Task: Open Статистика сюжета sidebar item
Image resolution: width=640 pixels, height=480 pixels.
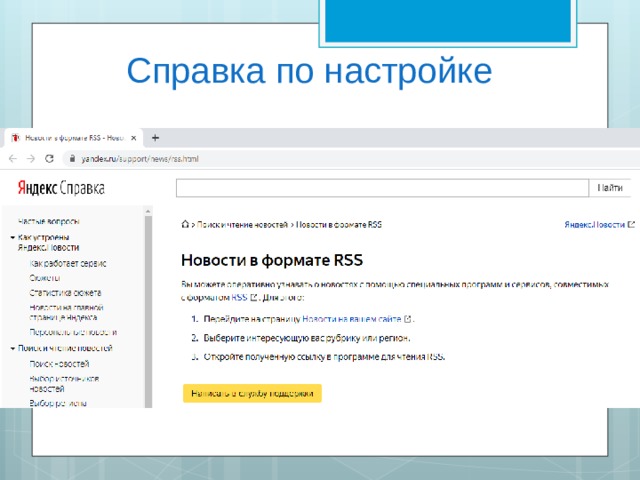Action: (65, 293)
